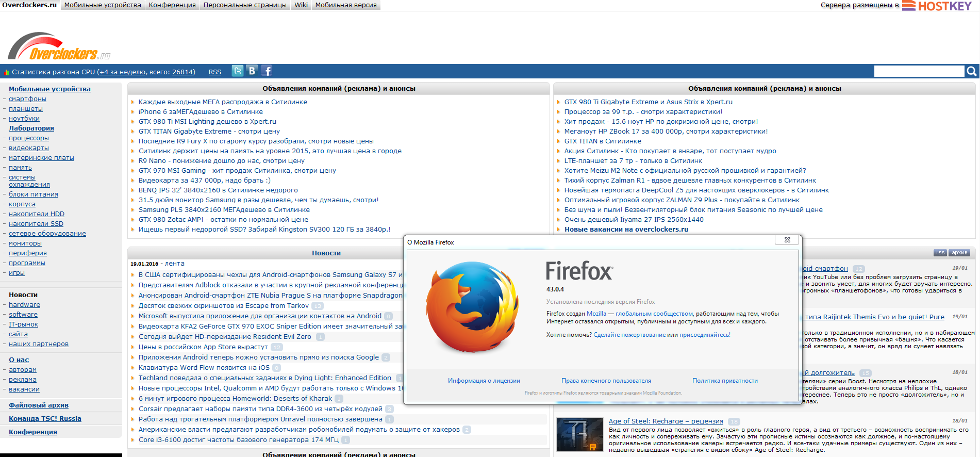
Task: Open the '+4 за неделю' statistics link
Action: 122,72
